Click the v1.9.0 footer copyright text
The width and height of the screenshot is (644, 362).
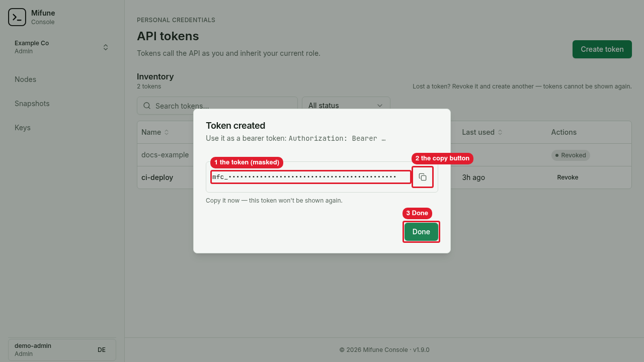(384, 350)
